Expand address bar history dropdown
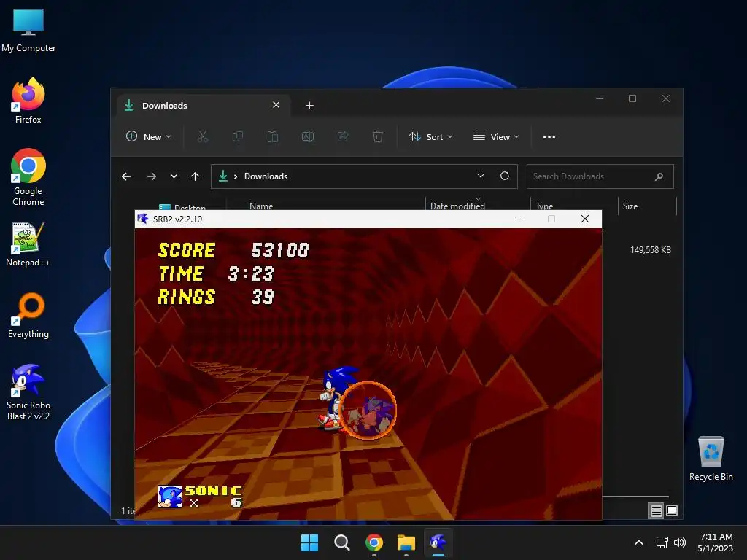747x560 pixels. click(481, 176)
